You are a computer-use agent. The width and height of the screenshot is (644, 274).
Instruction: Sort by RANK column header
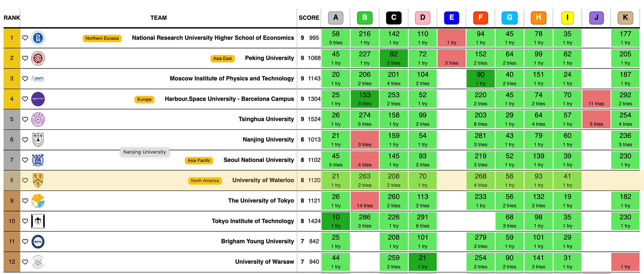[12, 18]
